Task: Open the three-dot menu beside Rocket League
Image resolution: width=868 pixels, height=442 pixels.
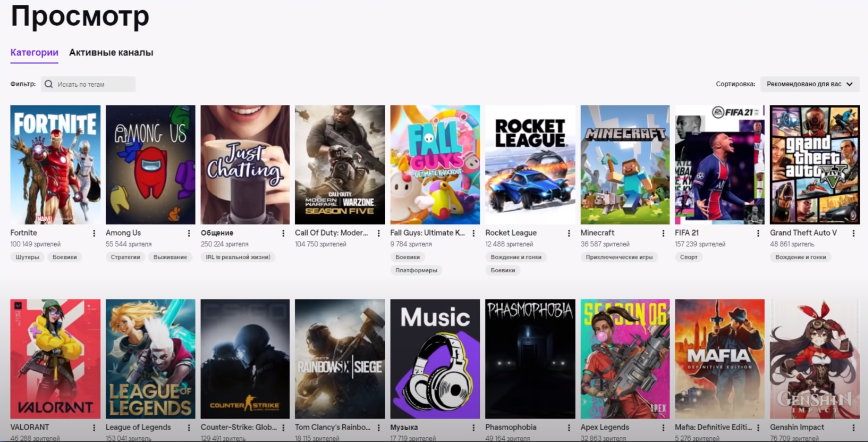Action: point(569,233)
